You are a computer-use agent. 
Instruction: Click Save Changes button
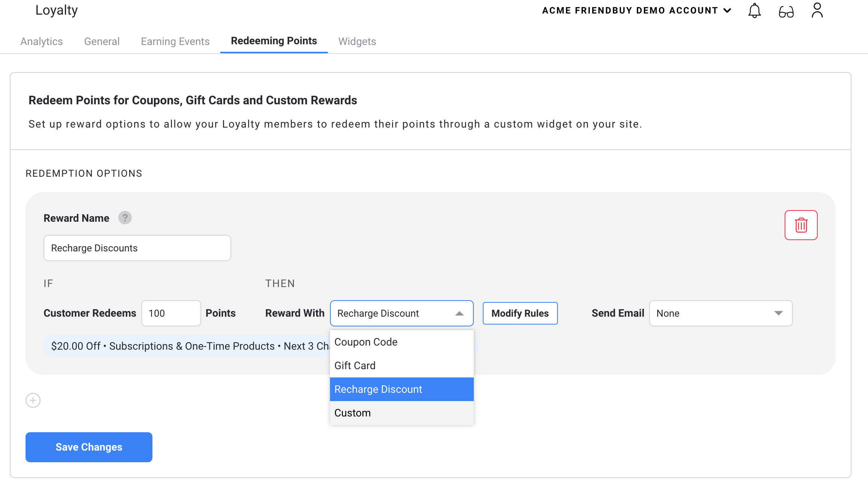89,447
